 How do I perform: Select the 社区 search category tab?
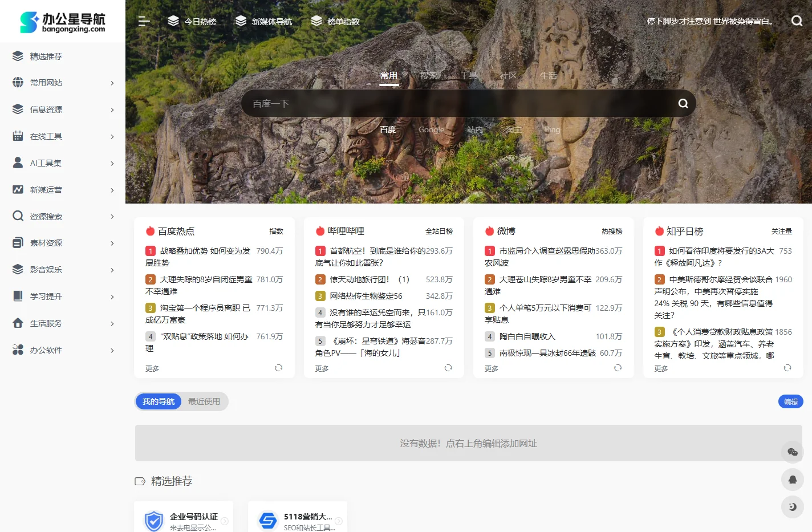pos(508,75)
